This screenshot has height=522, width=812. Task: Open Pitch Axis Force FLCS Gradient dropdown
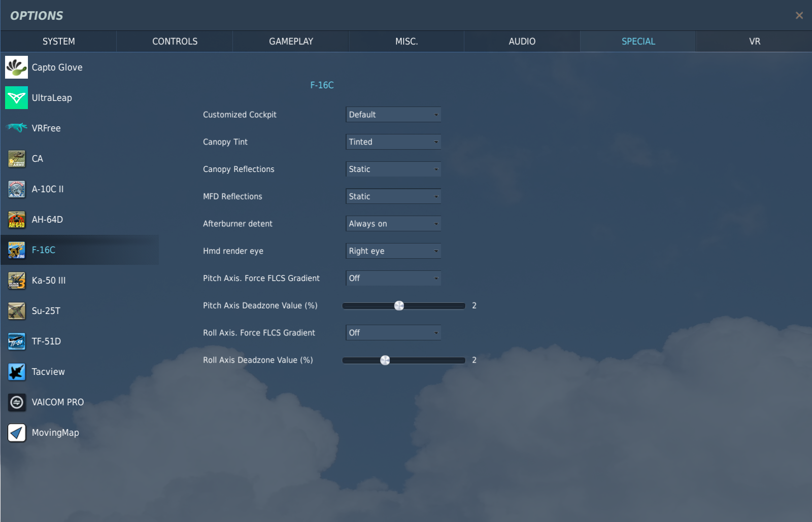(393, 278)
